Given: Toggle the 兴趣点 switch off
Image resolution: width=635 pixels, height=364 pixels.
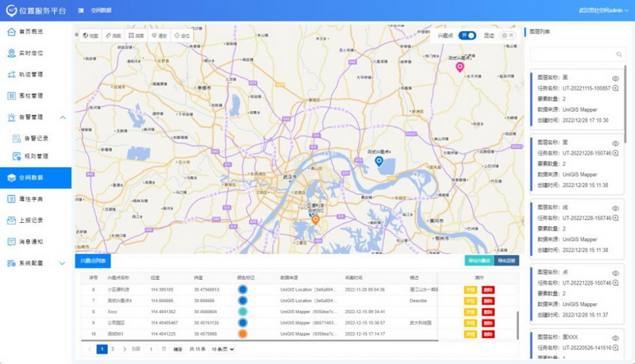Looking at the screenshot, I should [x=468, y=36].
